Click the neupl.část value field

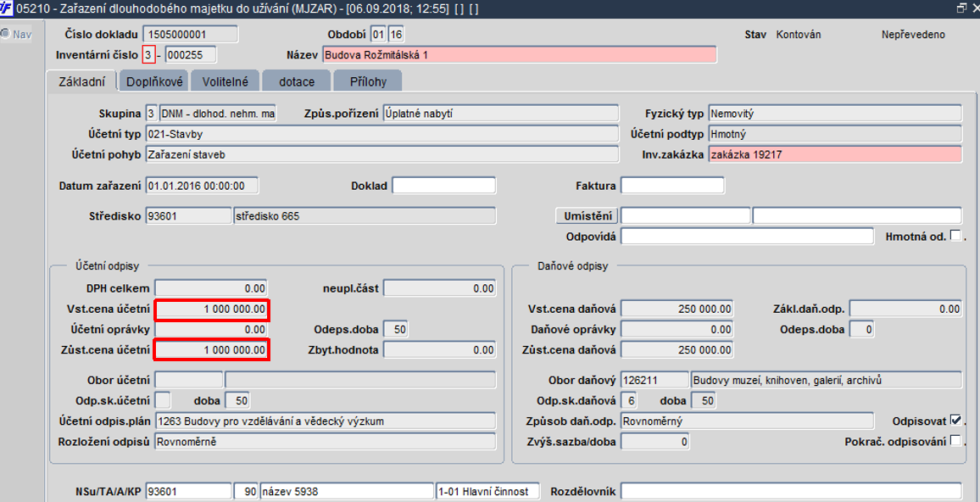(x=440, y=288)
